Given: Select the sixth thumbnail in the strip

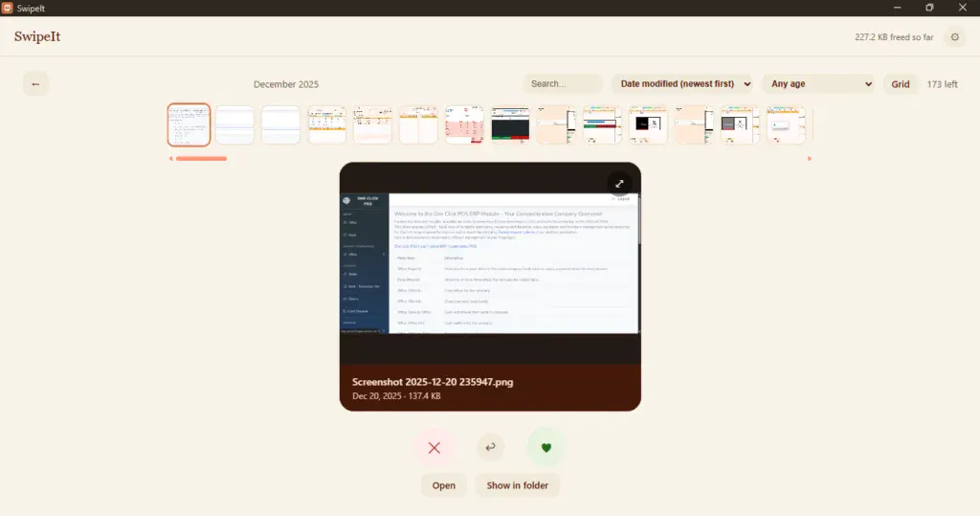Looking at the screenshot, I should [419, 125].
